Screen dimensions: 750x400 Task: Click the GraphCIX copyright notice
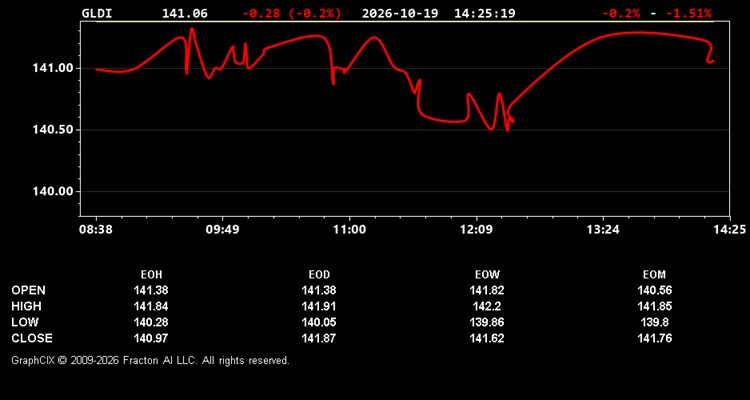point(150,360)
